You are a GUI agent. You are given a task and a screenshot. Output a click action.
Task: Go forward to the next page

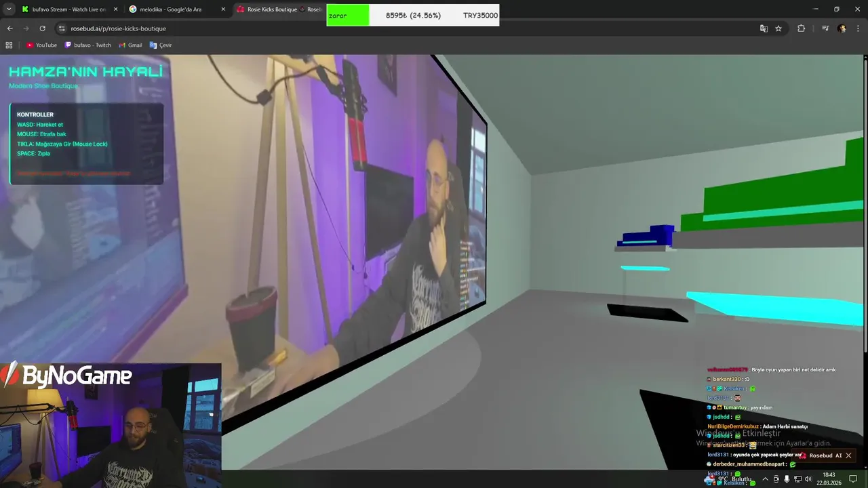click(26, 28)
